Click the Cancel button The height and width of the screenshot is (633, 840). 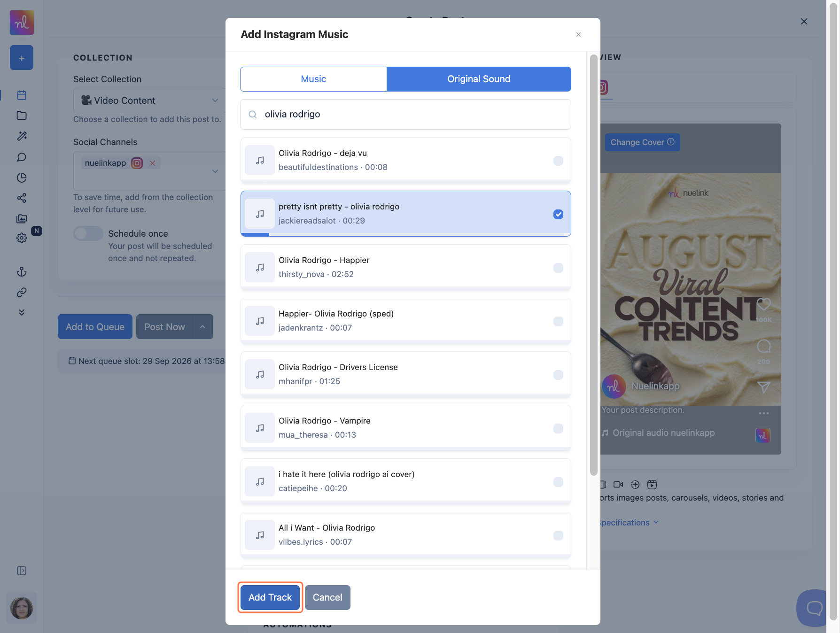coord(327,597)
